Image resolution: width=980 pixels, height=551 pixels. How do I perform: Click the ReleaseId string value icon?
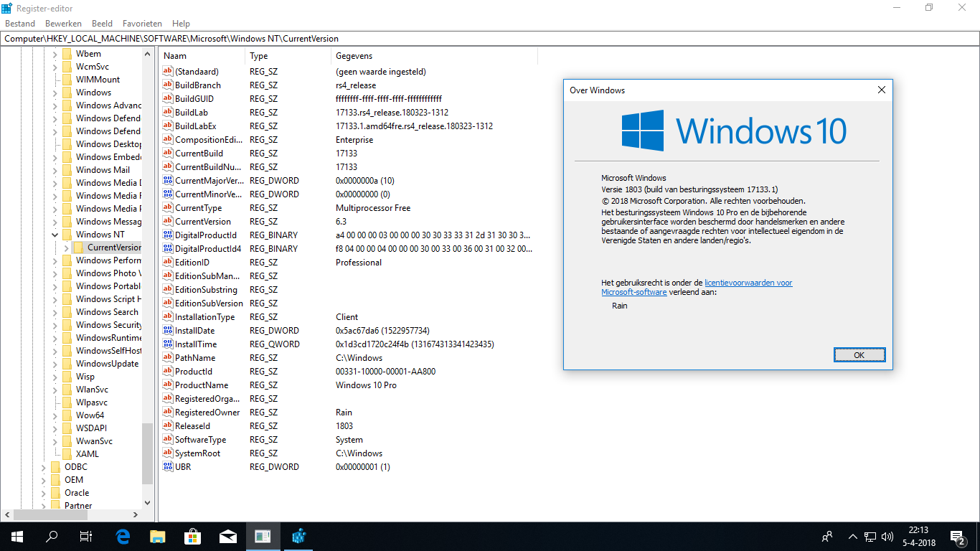tap(168, 426)
